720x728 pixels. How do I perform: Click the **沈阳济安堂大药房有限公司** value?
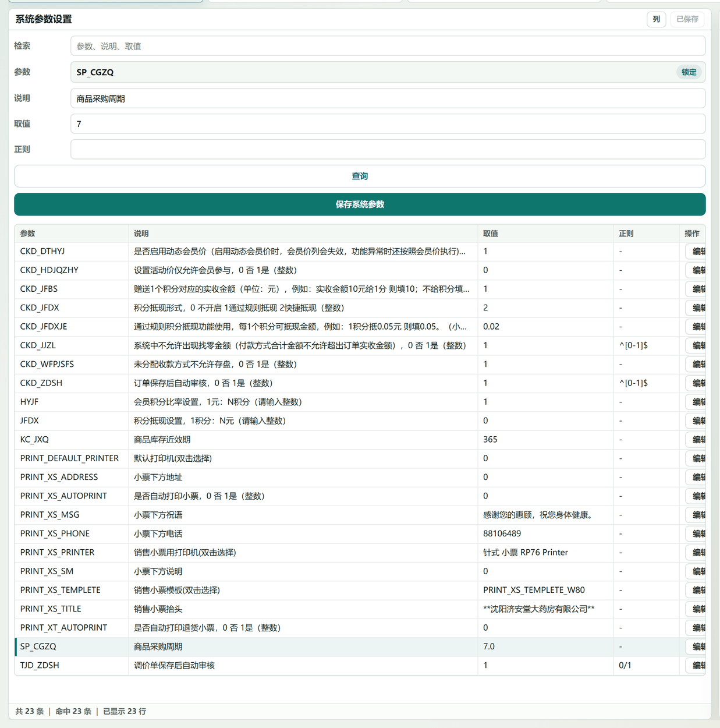click(539, 609)
